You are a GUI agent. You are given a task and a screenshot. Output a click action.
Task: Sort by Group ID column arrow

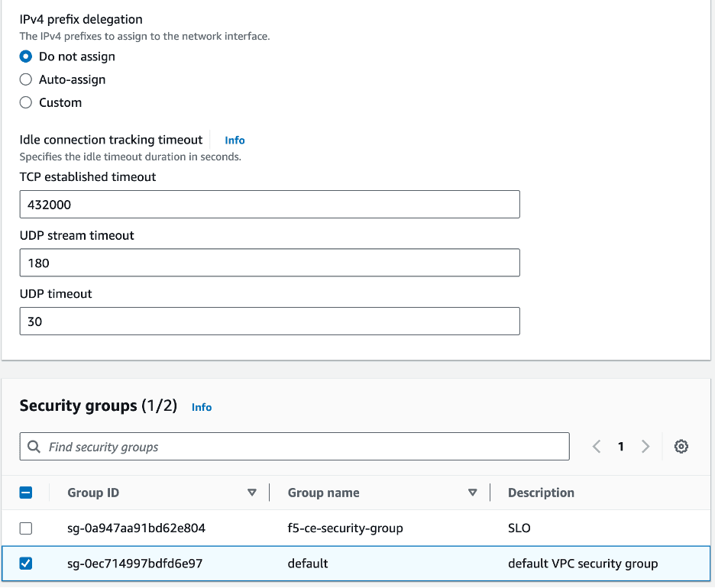click(x=252, y=493)
